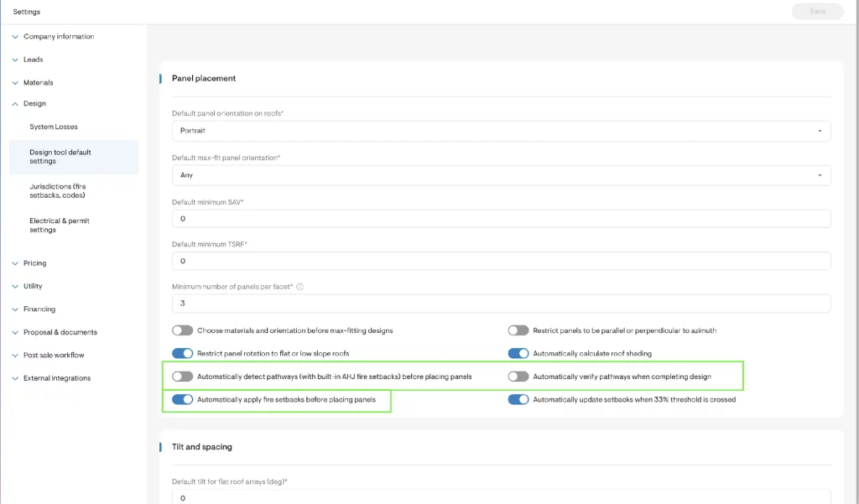The height and width of the screenshot is (504, 859).
Task: Open System Losses settings page
Action: pos(54,127)
